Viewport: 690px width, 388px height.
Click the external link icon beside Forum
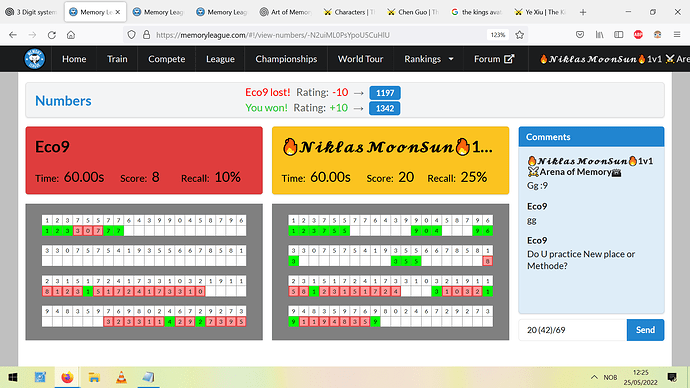[x=509, y=59]
